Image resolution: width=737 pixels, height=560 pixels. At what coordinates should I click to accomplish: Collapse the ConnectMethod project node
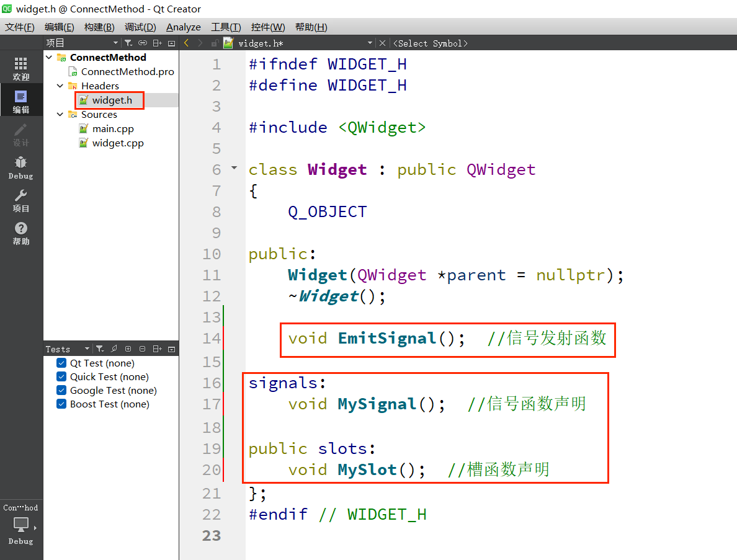coord(49,57)
